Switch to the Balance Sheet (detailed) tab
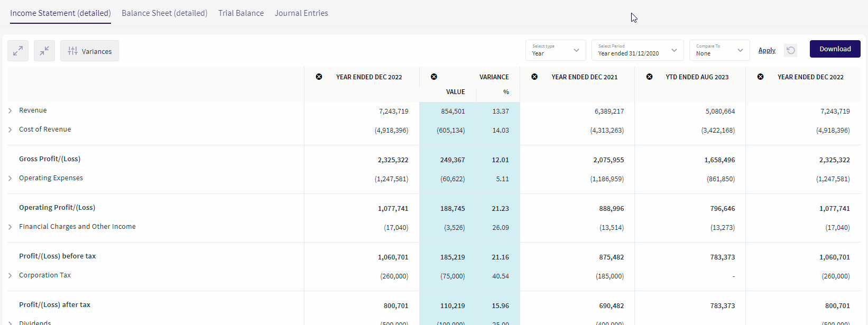 (x=164, y=13)
